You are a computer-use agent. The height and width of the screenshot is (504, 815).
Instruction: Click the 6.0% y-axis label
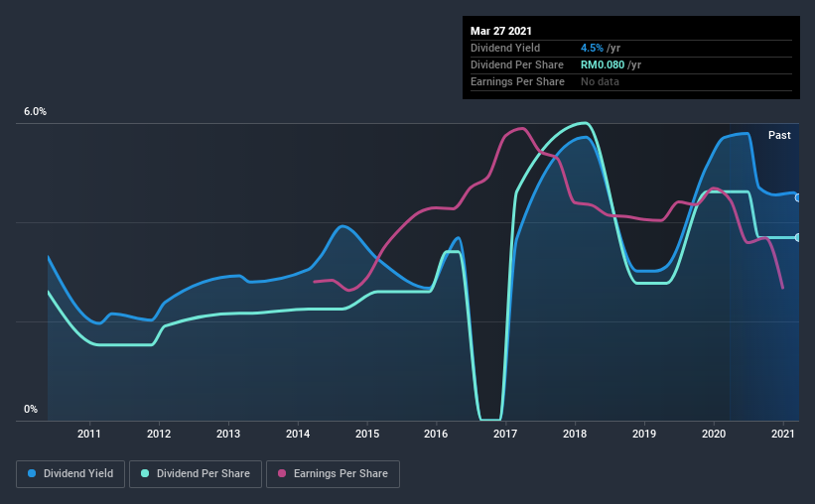point(35,112)
